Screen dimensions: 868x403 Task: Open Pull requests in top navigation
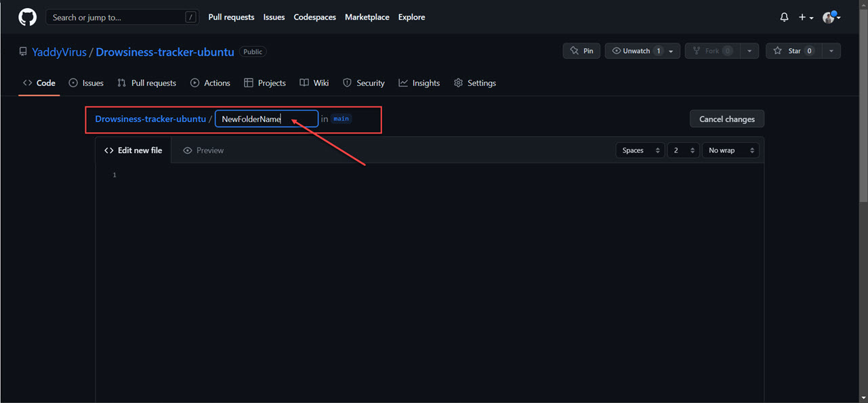[231, 17]
